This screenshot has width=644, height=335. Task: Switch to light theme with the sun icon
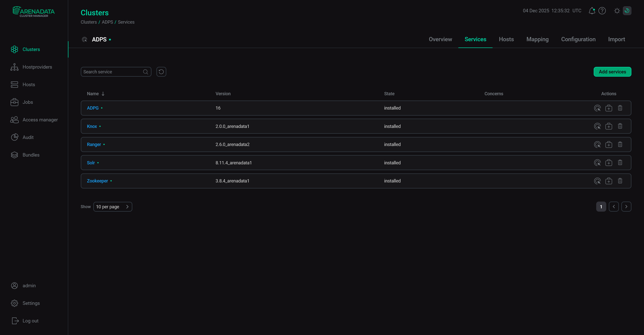point(617,11)
